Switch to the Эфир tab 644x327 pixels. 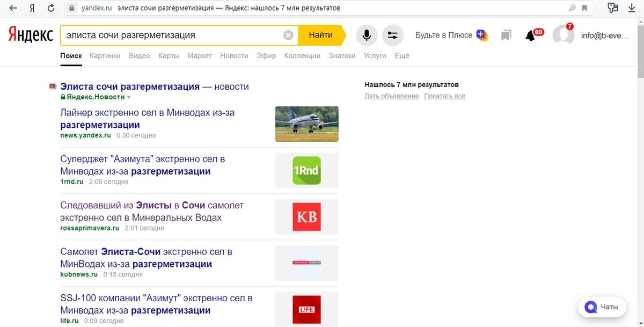tap(266, 56)
